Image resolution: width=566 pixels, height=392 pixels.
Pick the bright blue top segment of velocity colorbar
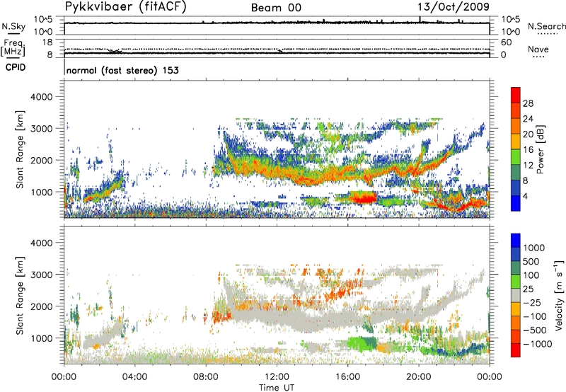tap(516, 241)
